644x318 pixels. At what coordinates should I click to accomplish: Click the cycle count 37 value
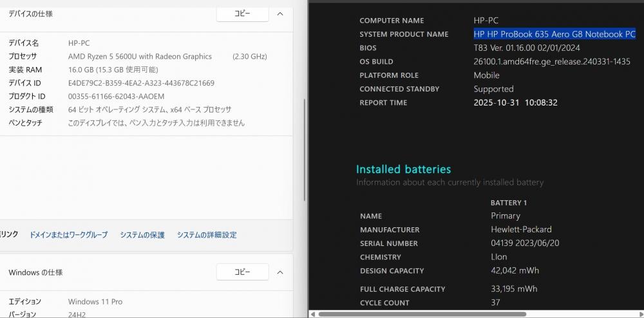click(x=495, y=303)
